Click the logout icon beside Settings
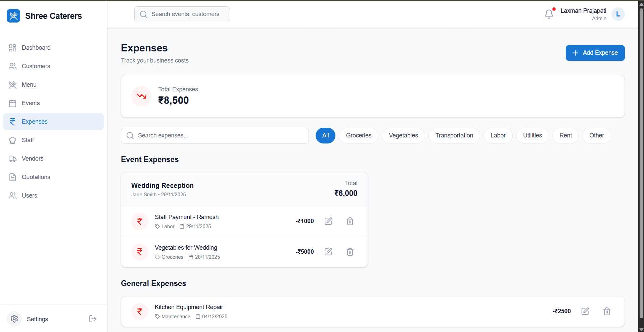Image resolution: width=644 pixels, height=332 pixels. pos(92,319)
